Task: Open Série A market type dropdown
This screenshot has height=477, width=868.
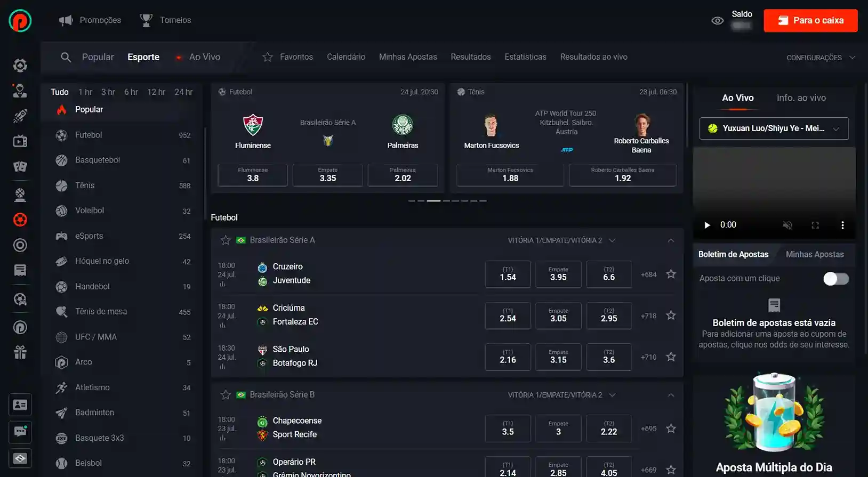Action: tap(561, 240)
